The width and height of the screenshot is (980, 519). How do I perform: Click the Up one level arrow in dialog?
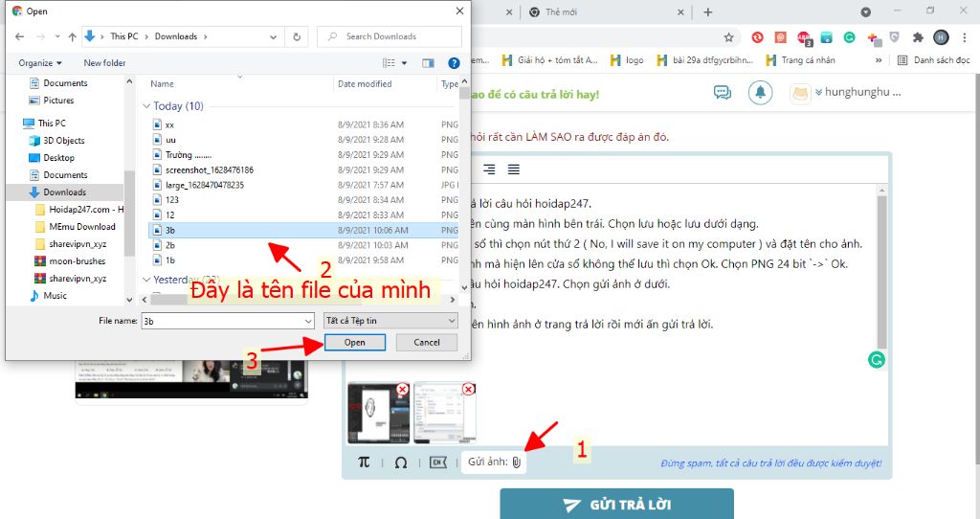73,37
